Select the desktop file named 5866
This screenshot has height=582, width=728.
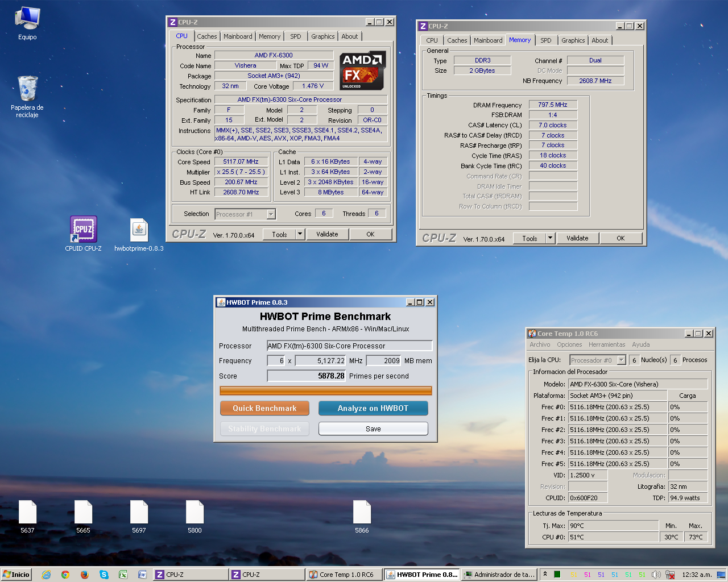tap(362, 516)
